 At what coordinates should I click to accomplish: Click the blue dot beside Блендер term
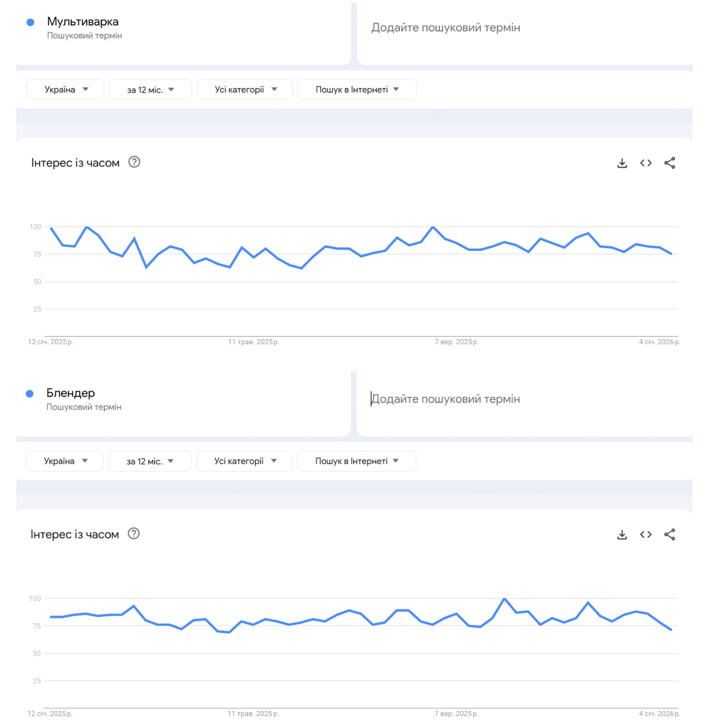pos(31,393)
